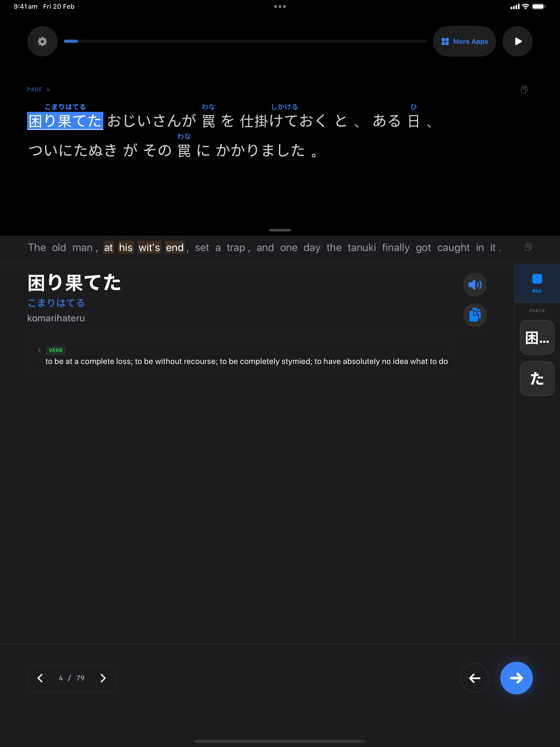Image resolution: width=560 pixels, height=747 pixels.
Task: Copy the word 困り果てた entry
Action: point(475,315)
